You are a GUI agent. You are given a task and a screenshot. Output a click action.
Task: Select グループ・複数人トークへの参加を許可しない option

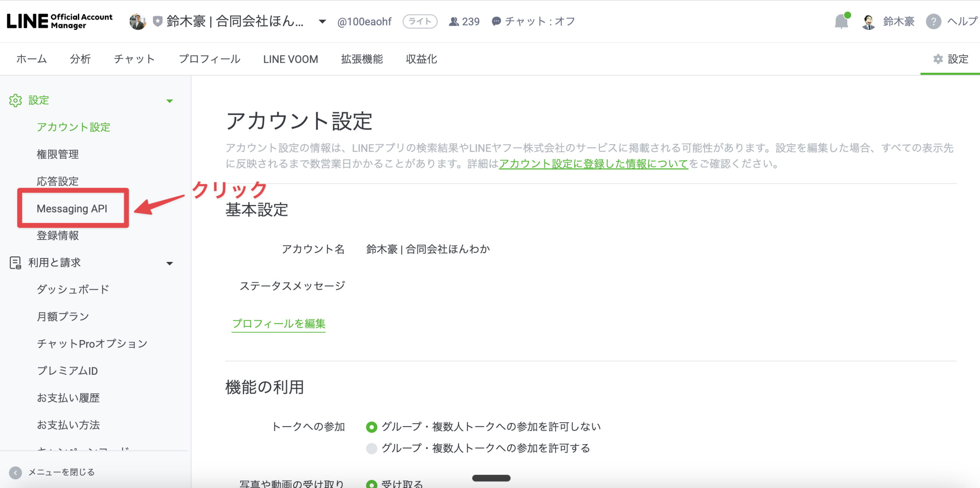tap(371, 427)
